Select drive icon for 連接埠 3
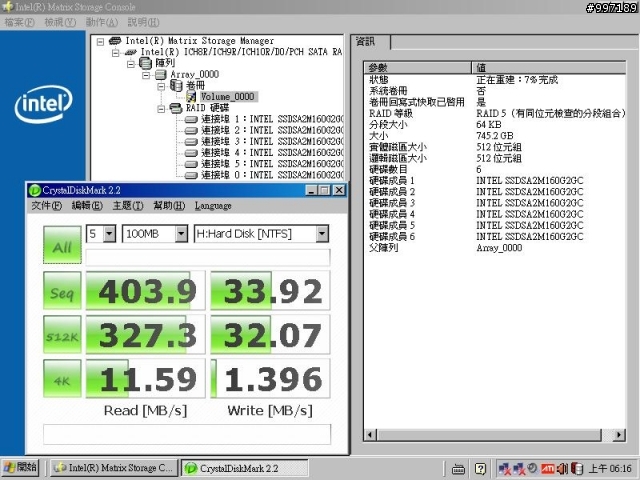 (x=191, y=142)
